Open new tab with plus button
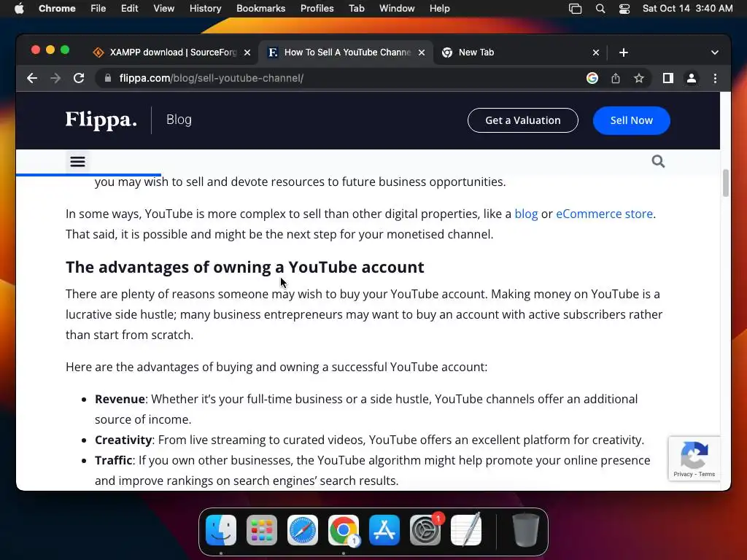The height and width of the screenshot is (560, 747). [x=624, y=52]
